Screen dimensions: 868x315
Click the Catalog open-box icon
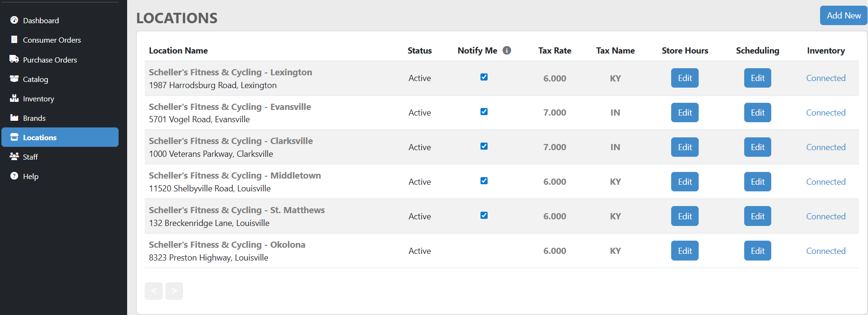14,79
